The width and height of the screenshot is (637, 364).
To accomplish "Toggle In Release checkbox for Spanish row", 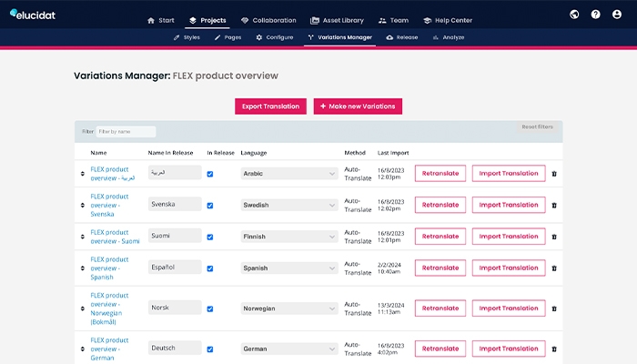I will click(210, 268).
